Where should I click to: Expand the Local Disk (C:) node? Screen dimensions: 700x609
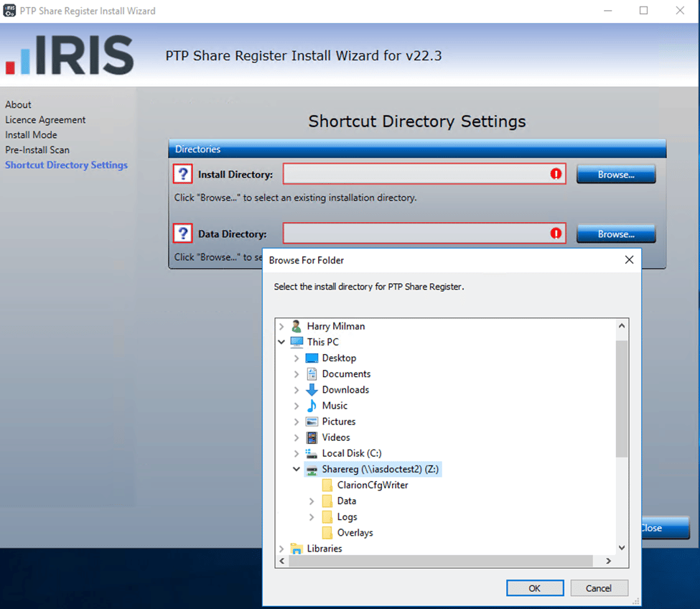[x=297, y=454]
